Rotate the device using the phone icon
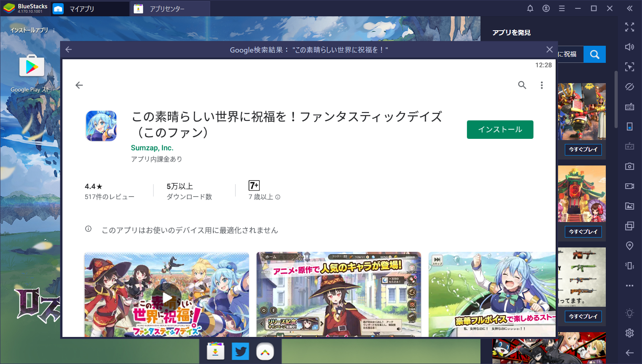 pos(630,127)
